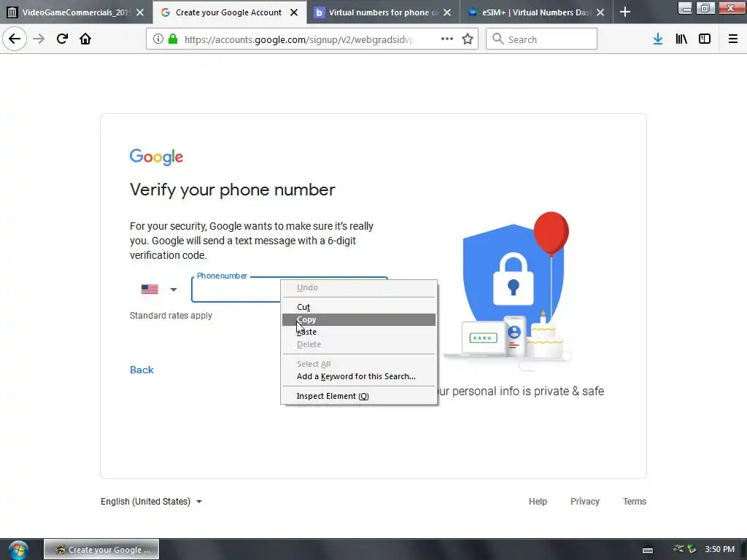
Task: Switch to eSIM+ Virtual Numbers Dashboard tab
Action: pos(536,12)
